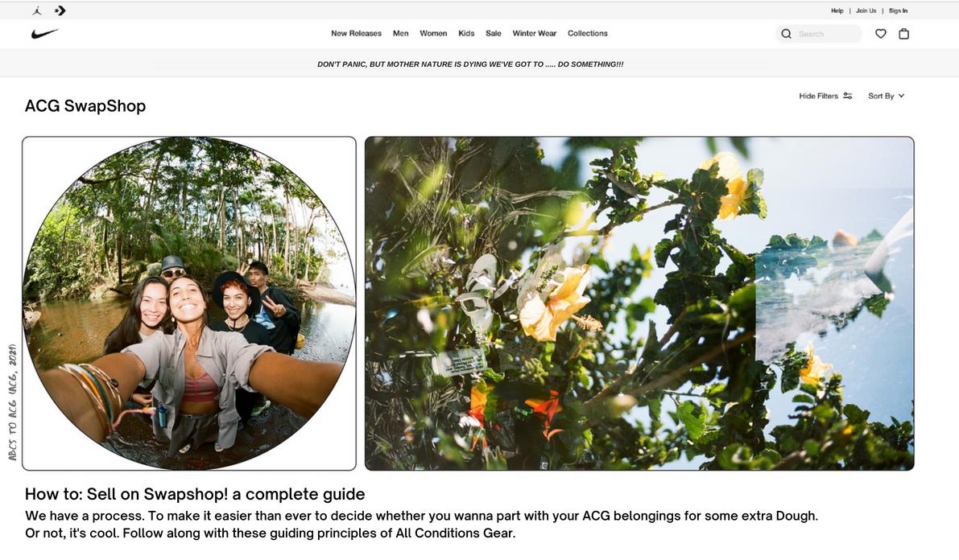Open the Men menu
The height and width of the screenshot is (560, 959).
401,34
